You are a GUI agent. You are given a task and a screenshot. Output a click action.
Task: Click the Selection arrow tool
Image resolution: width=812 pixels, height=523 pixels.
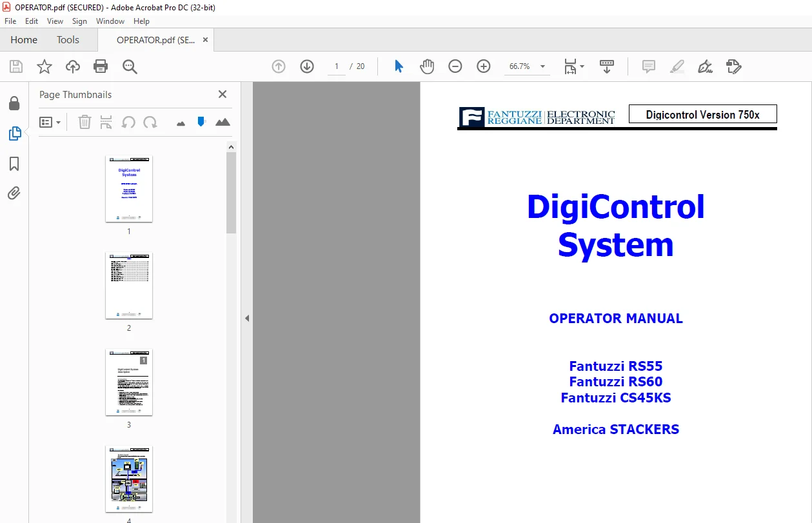click(x=399, y=66)
